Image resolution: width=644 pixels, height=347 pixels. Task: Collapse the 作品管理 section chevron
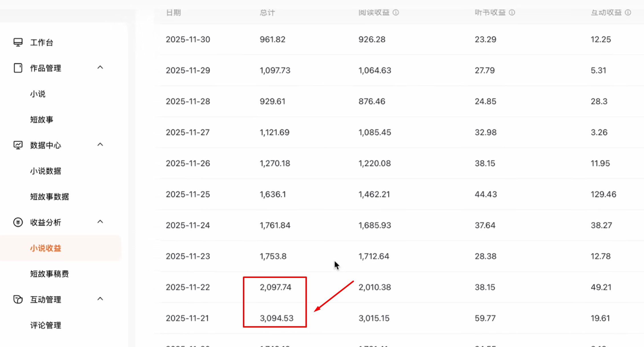point(100,68)
